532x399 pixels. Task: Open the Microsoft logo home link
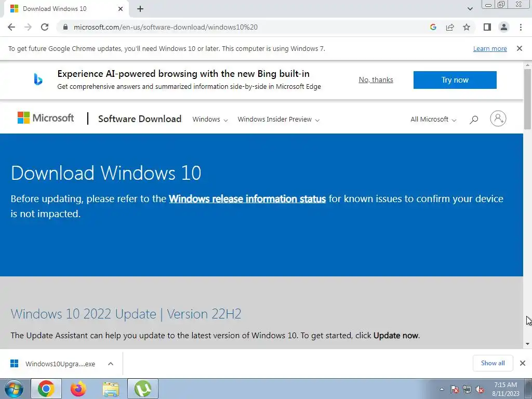click(x=46, y=118)
